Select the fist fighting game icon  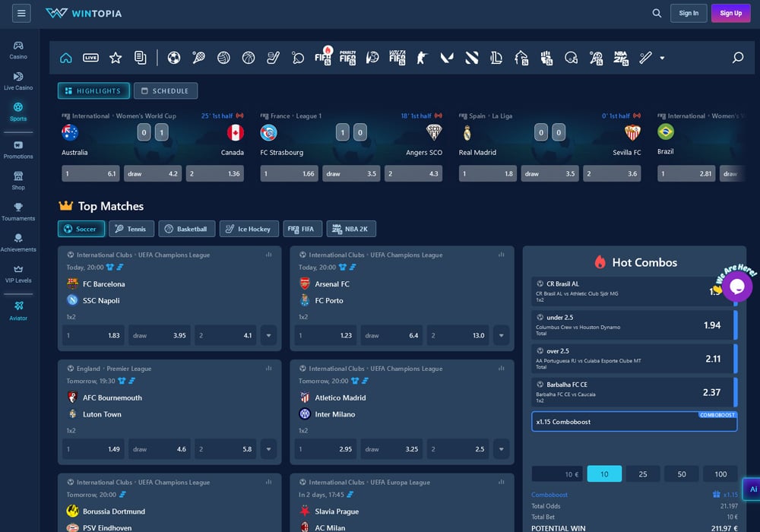pyautogui.click(x=546, y=59)
